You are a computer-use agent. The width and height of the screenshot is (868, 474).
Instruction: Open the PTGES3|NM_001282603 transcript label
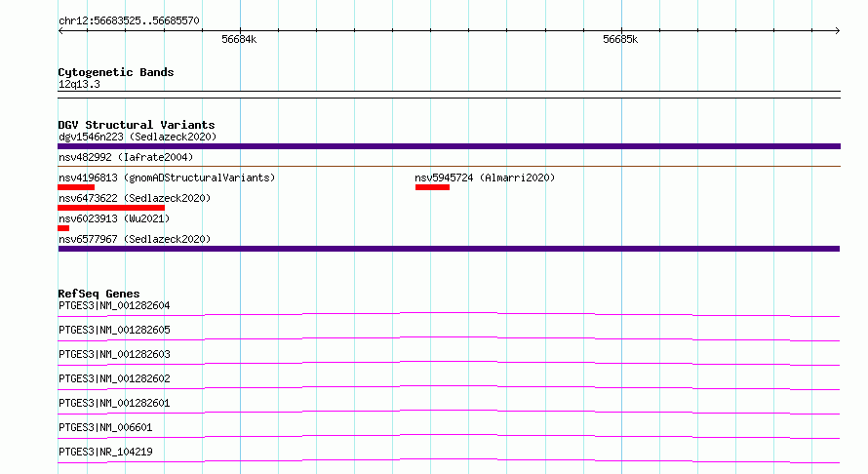click(x=114, y=354)
